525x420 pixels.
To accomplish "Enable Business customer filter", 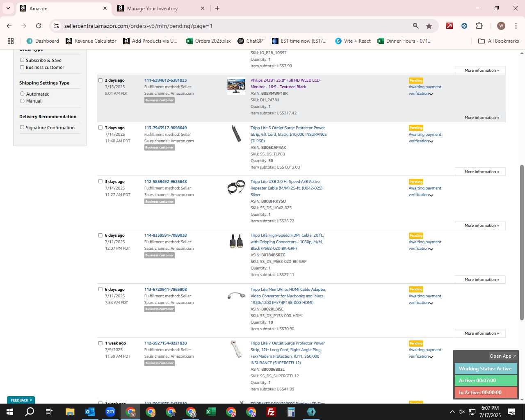I will [22, 67].
